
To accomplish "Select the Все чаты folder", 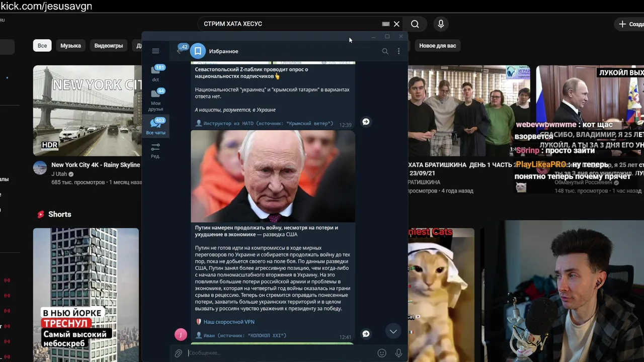I will pyautogui.click(x=156, y=126).
